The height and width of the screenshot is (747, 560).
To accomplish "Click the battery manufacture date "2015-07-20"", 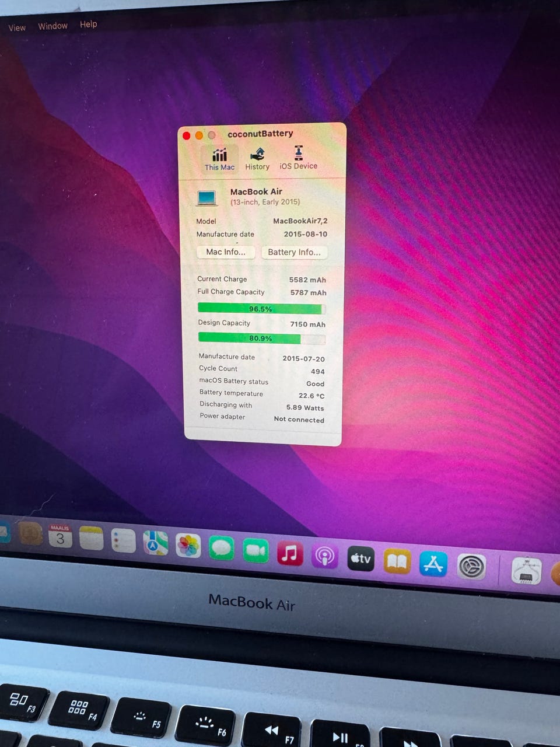I will tap(303, 359).
